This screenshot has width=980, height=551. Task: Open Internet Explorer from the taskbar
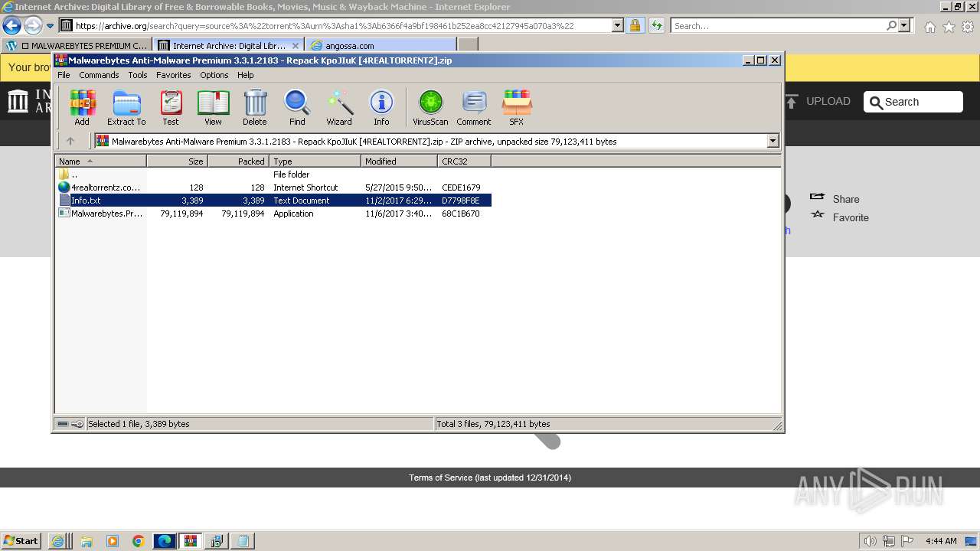pos(58,541)
